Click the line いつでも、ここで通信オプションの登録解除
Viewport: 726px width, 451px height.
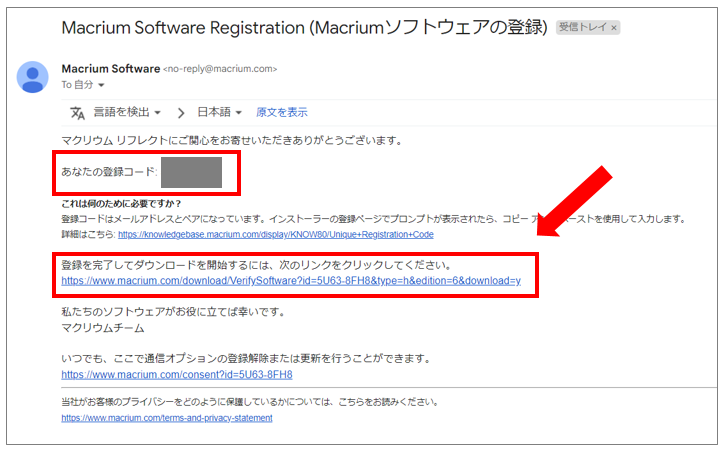246,359
